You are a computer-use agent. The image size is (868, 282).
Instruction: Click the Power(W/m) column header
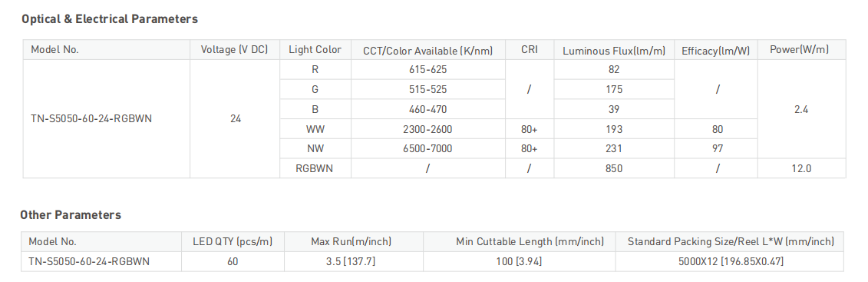(x=801, y=50)
